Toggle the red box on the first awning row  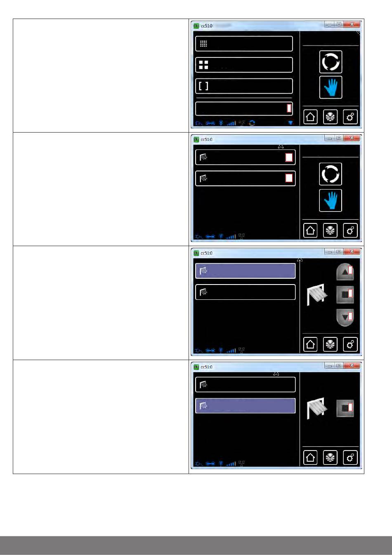coord(289,157)
